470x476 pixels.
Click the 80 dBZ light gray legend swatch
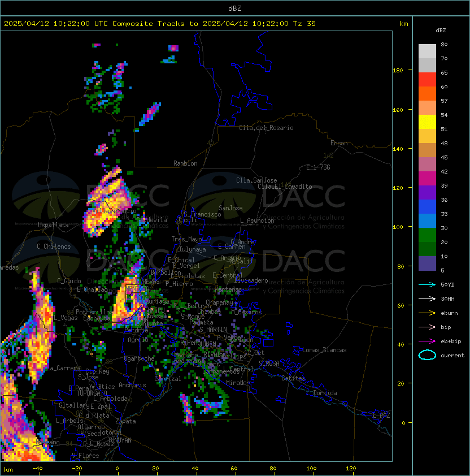[x=427, y=51]
